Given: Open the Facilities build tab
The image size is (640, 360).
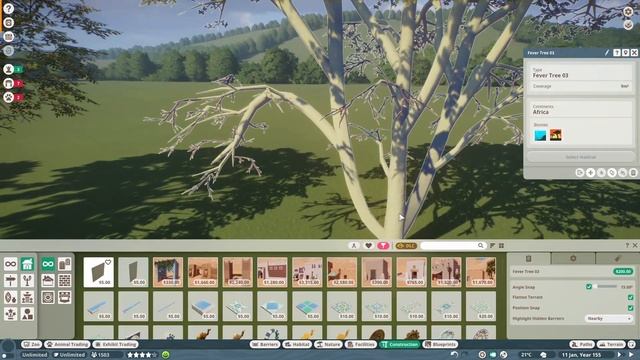Looking at the screenshot, I should coord(361,344).
